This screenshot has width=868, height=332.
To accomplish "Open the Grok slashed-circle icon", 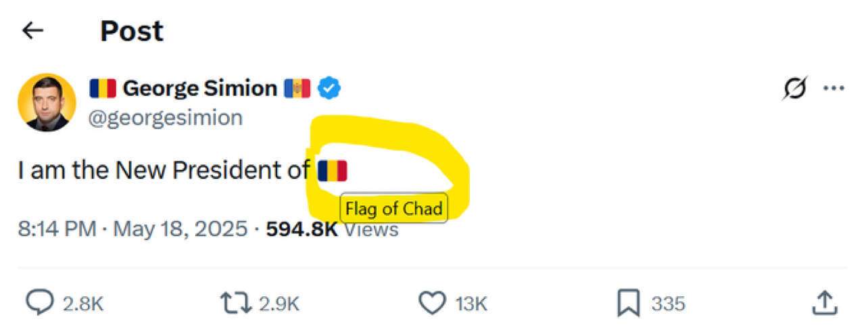I will point(795,89).
